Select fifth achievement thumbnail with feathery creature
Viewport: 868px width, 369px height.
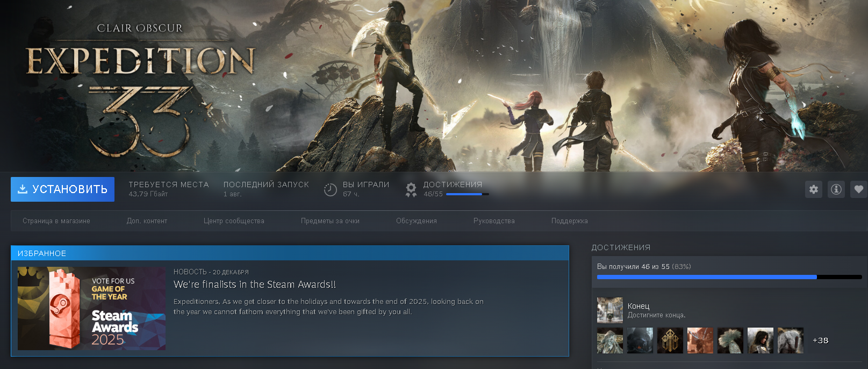tap(730, 340)
